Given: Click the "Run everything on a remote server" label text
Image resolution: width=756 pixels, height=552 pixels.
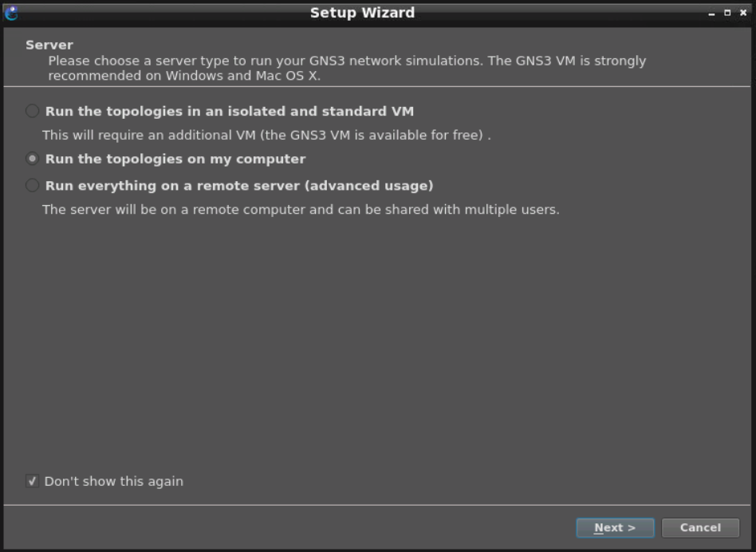Looking at the screenshot, I should [239, 186].
